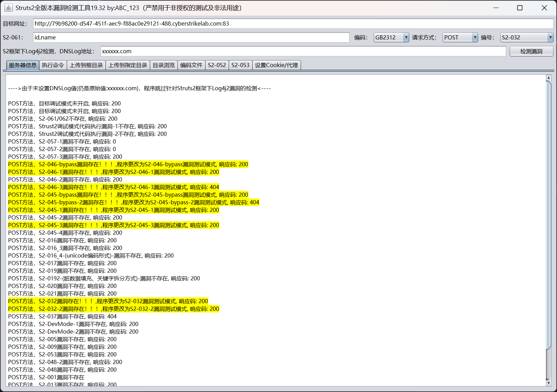Screen dimensions: 557x392
Task: Click the 检测漏洞 button
Action: tap(531, 52)
